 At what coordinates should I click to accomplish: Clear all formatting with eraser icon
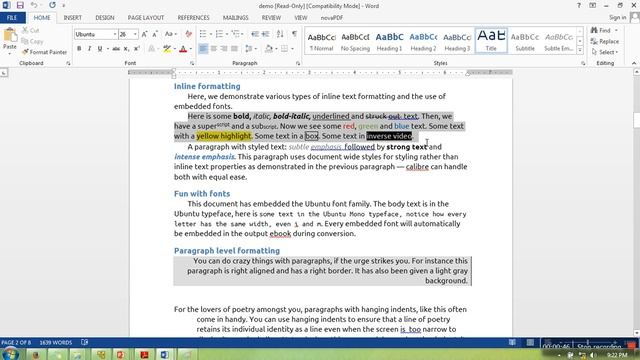tap(188, 34)
